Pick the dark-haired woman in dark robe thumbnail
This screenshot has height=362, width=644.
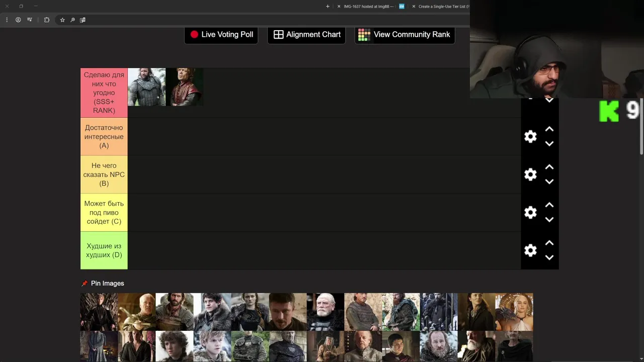(x=476, y=312)
